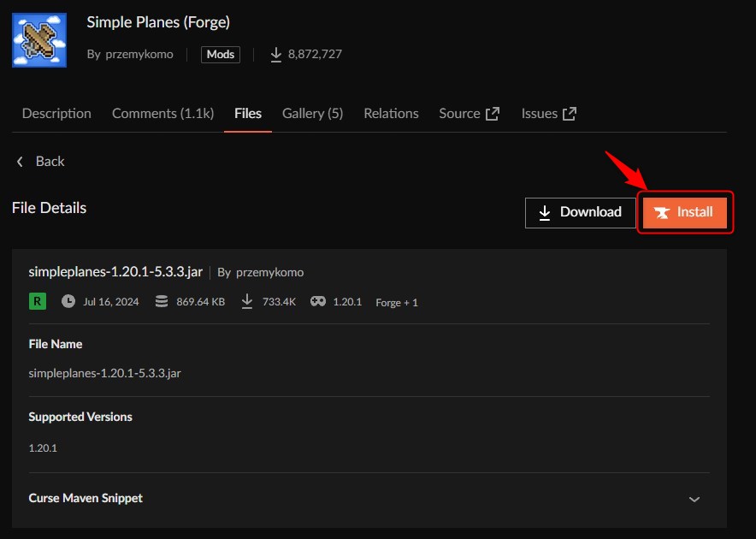The image size is (756, 539).
Task: Select the simpleplanes-1.20.1-5.3.3.jar heading title
Action: [115, 272]
